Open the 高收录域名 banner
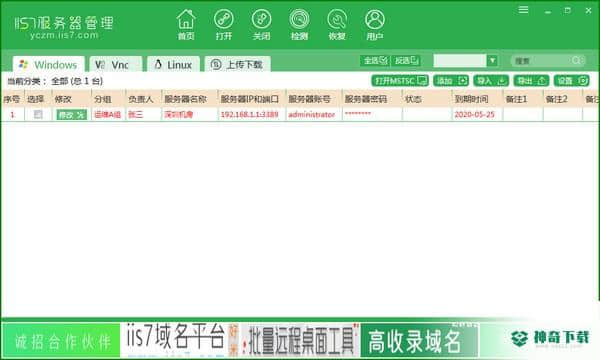The width and height of the screenshot is (600, 360). click(419, 340)
